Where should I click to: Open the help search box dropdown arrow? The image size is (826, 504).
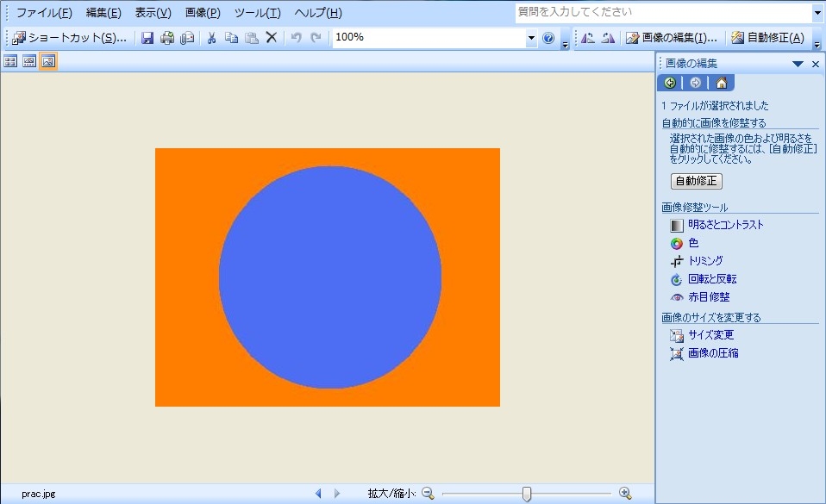[817, 13]
